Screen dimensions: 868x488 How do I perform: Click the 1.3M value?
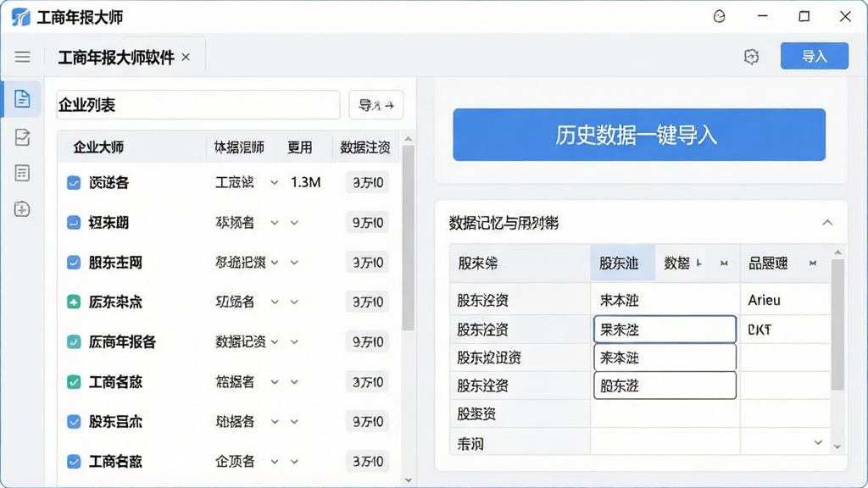pos(305,183)
